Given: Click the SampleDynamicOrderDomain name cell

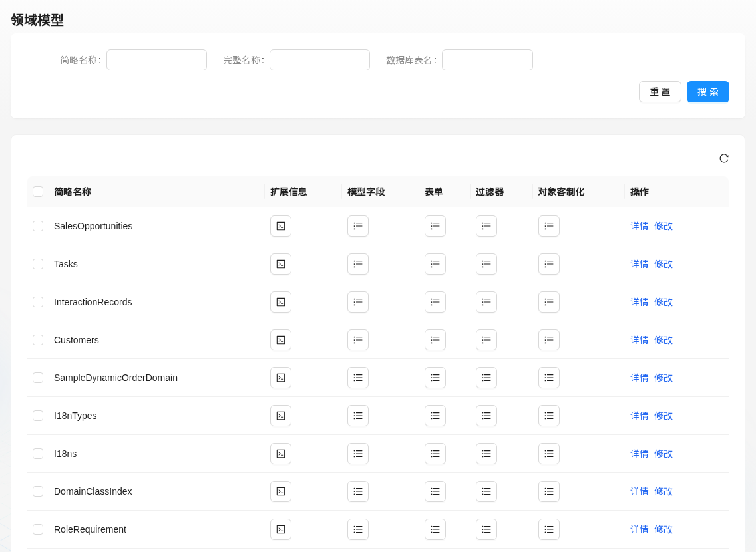Looking at the screenshot, I should click(116, 378).
